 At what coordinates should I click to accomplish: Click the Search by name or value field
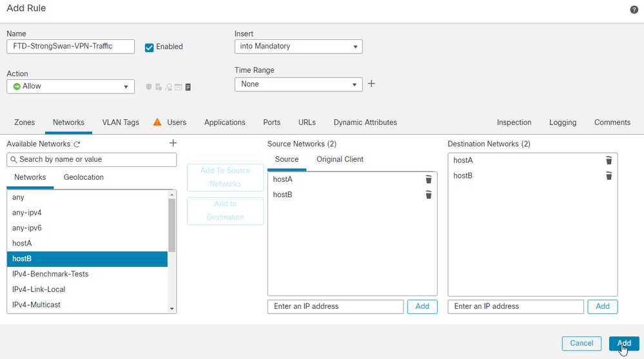click(92, 160)
